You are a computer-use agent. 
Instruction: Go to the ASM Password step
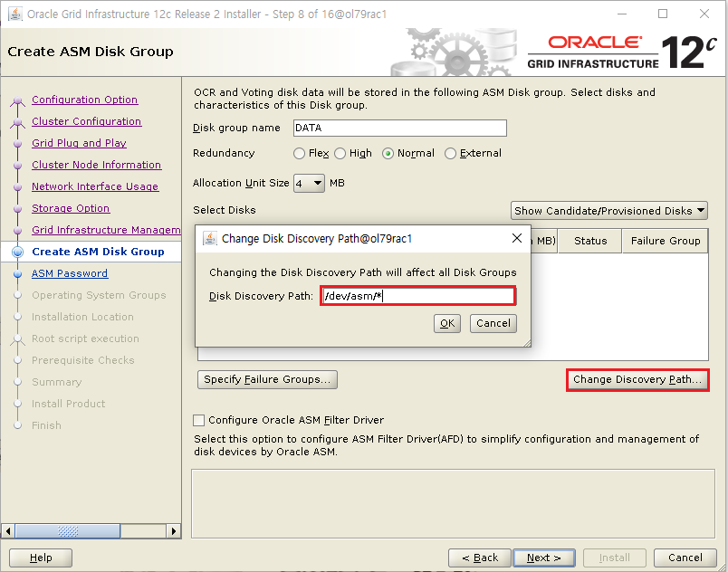click(70, 273)
